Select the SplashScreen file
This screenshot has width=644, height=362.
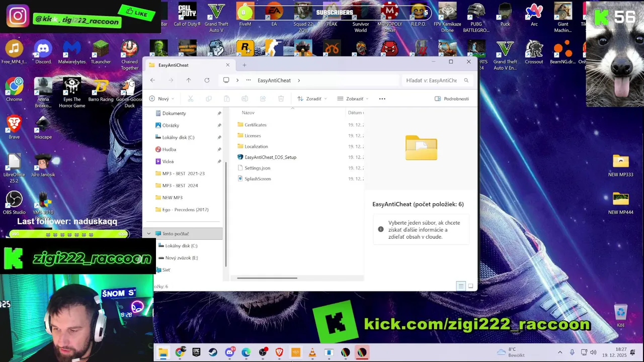pyautogui.click(x=258, y=179)
